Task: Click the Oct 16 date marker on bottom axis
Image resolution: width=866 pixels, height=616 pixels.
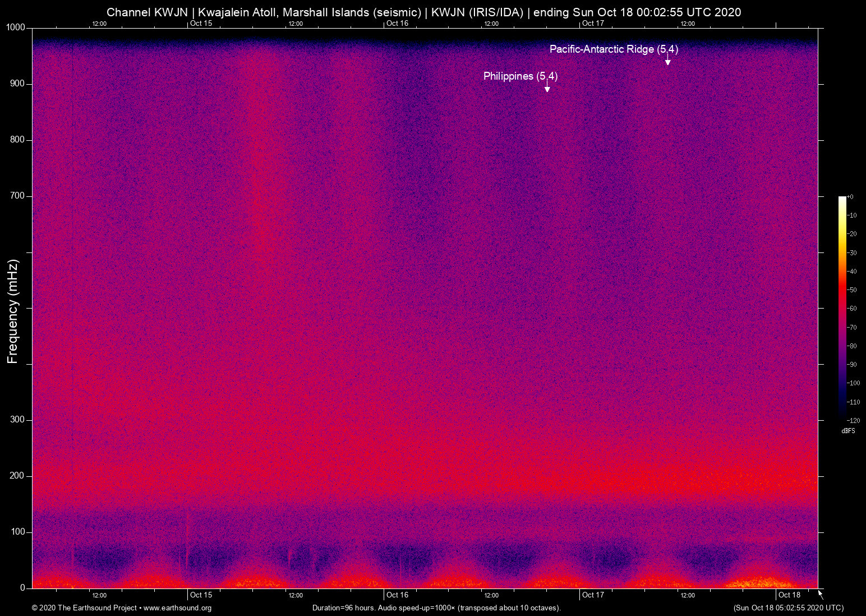Action: click(397, 594)
